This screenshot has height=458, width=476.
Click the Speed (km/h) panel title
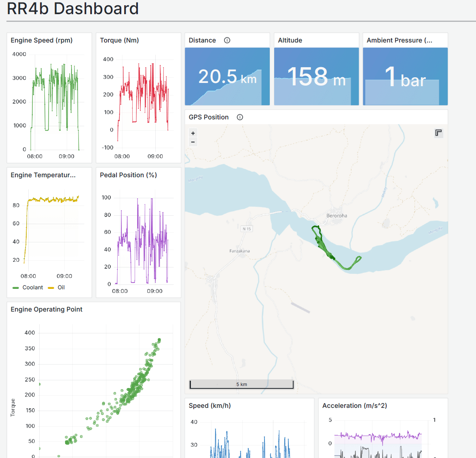tap(209, 405)
